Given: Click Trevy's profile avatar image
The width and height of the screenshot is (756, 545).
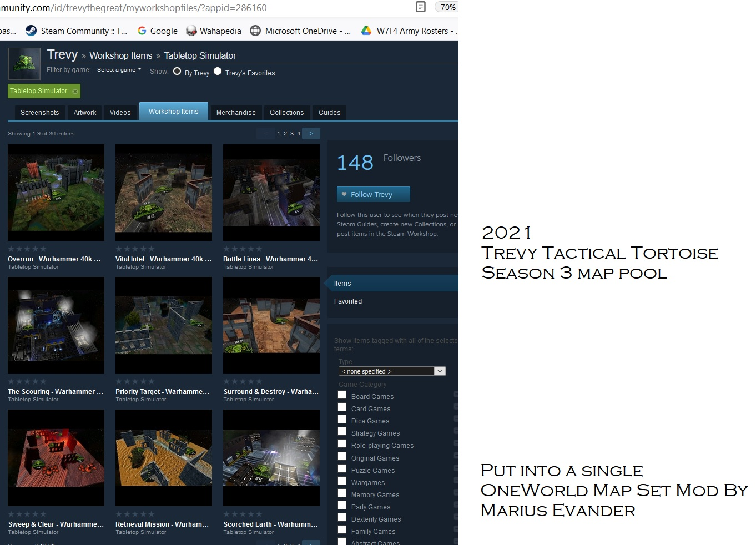Looking at the screenshot, I should click(x=24, y=64).
